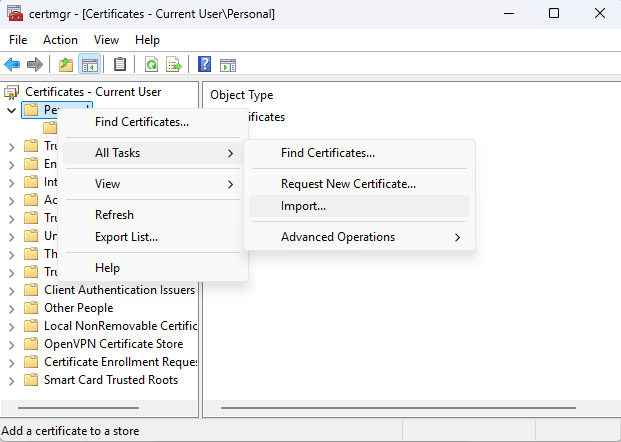This screenshot has width=621, height=442.
Task: Open the File menu
Action: (x=18, y=40)
